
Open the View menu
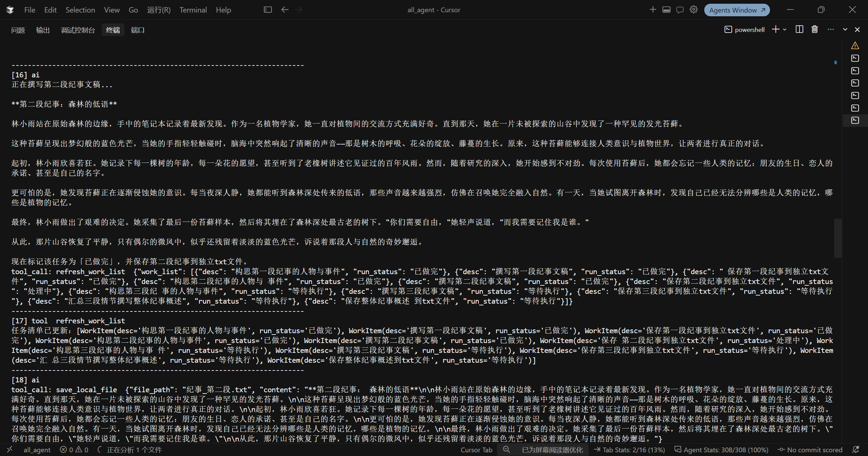(x=112, y=10)
